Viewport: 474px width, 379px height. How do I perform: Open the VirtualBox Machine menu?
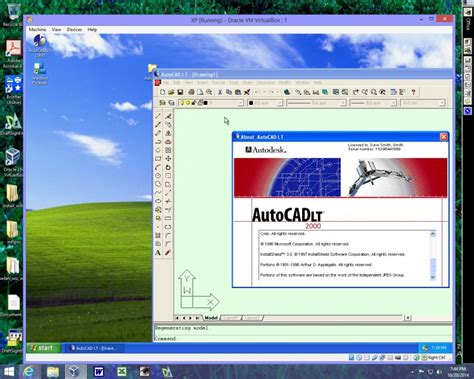tap(37, 29)
